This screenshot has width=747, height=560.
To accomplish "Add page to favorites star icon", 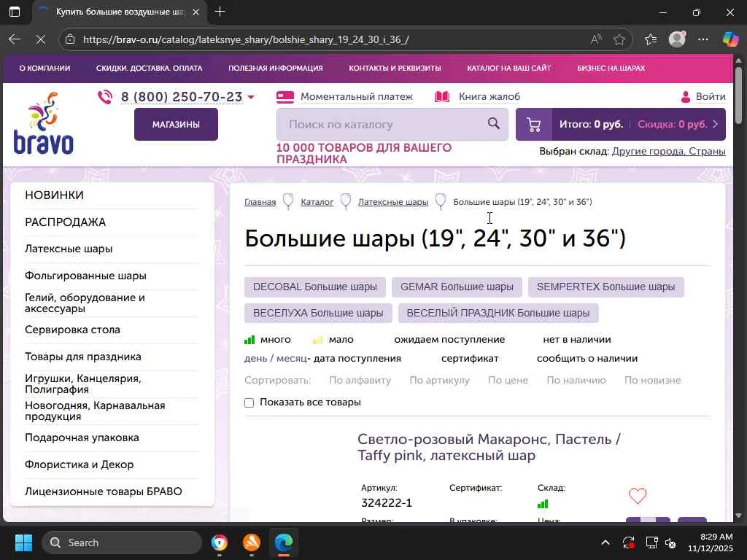I will 619,39.
